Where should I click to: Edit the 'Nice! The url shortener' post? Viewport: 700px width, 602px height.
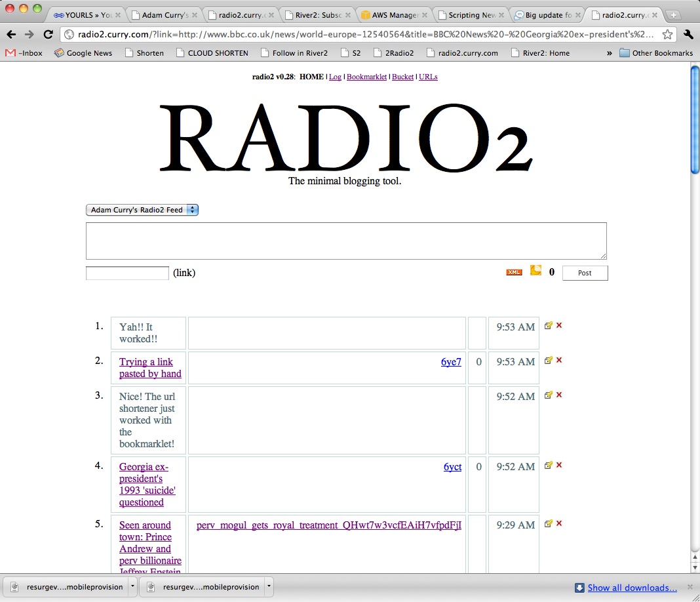tap(548, 395)
